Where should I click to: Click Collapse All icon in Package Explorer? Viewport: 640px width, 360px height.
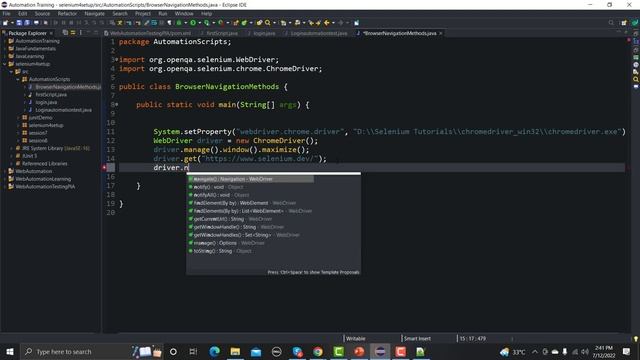pos(65,33)
